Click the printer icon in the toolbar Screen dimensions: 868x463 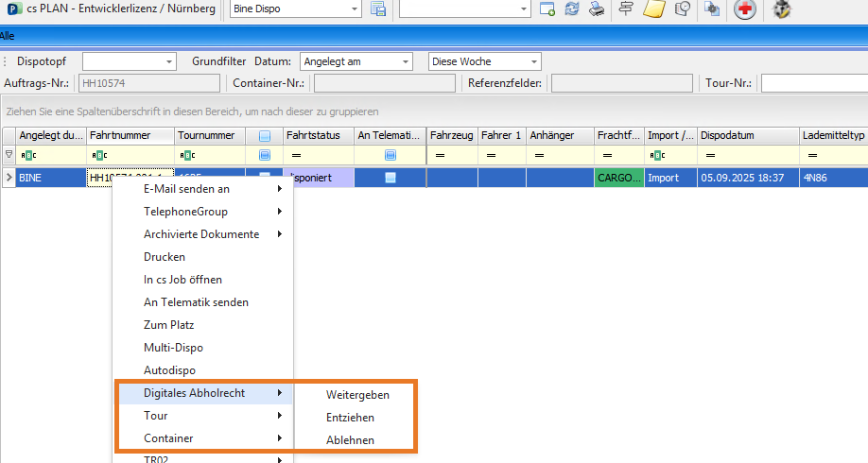point(596,9)
